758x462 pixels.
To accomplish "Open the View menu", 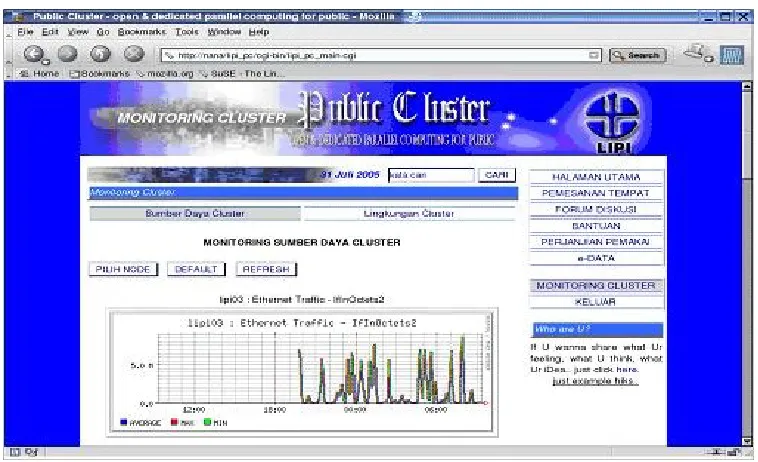I will (x=78, y=32).
